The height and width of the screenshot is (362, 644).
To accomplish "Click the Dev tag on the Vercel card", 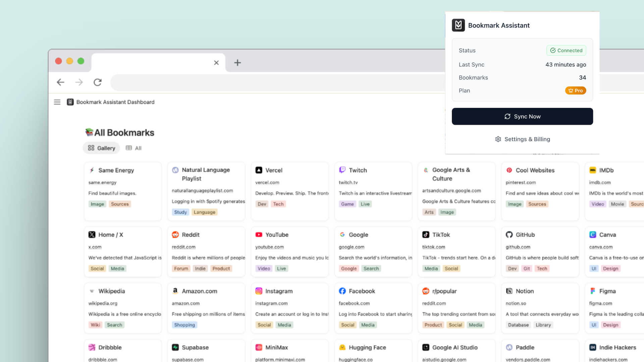I will pos(262,204).
